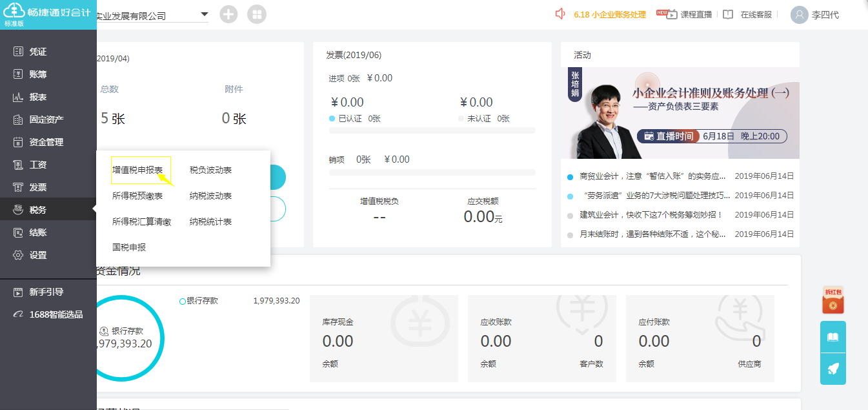The height and width of the screenshot is (410, 868).
Task: Expand the company name dropdown arrow
Action: click(x=205, y=14)
